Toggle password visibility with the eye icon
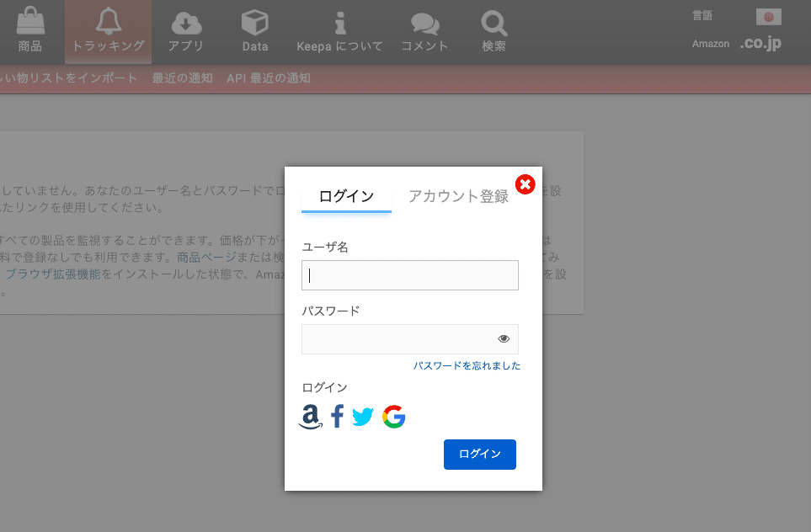Viewport: 811px width, 532px height. [504, 338]
